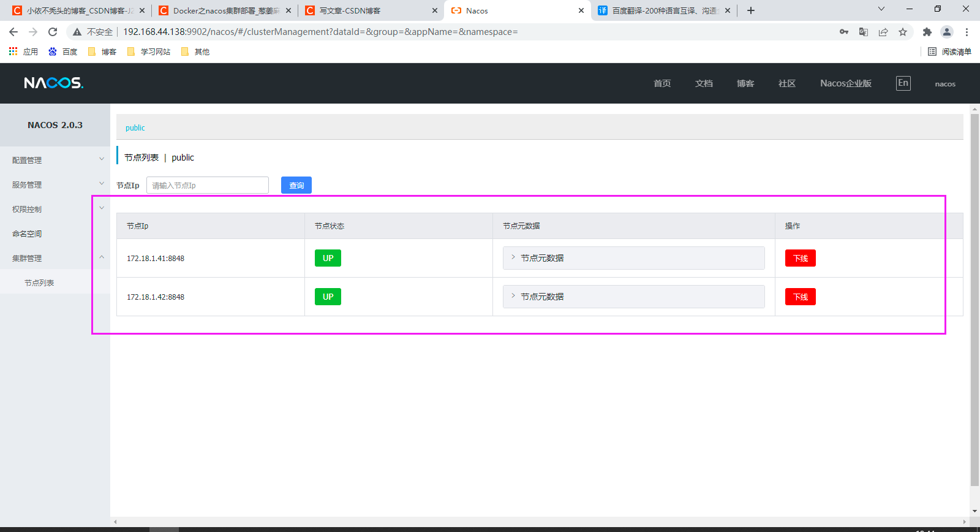Close the Nacos tab

coord(581,10)
